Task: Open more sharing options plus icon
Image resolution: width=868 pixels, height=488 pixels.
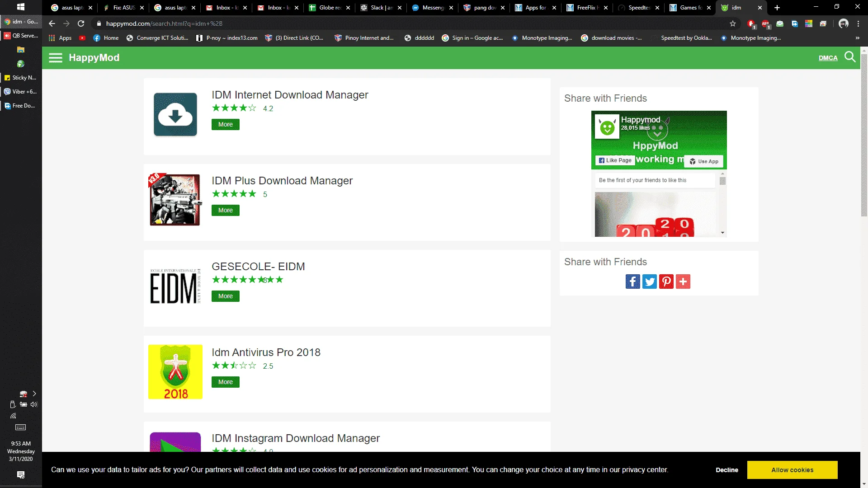Action: tap(683, 282)
